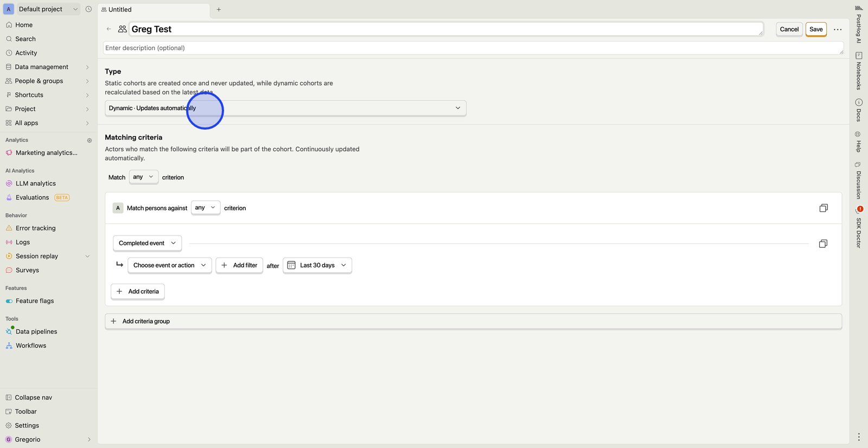Save the cohort

(x=815, y=29)
